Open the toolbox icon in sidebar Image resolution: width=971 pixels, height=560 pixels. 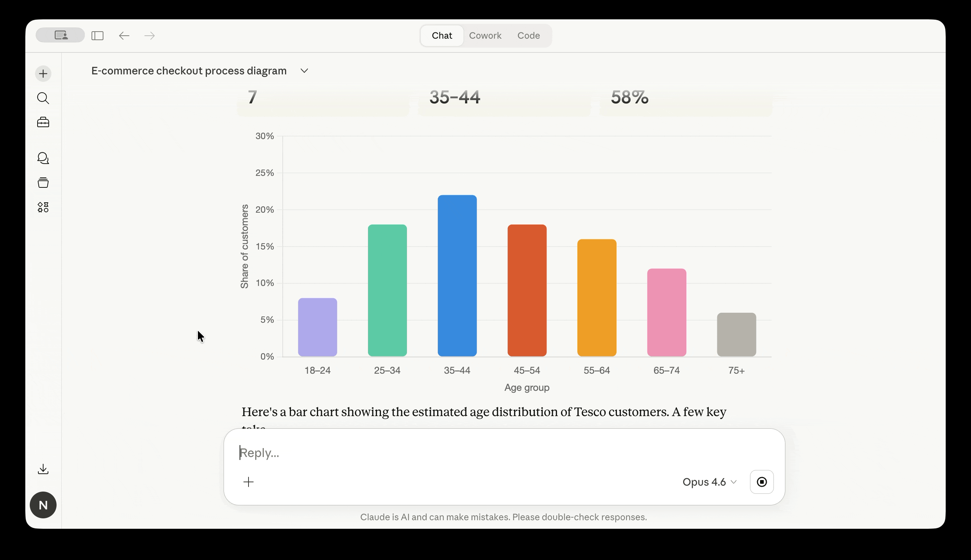tap(43, 122)
